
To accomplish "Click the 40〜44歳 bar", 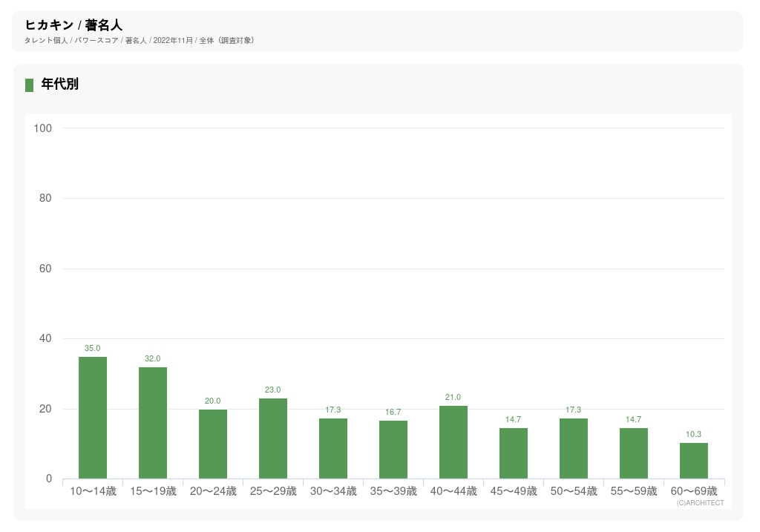I will tap(453, 442).
